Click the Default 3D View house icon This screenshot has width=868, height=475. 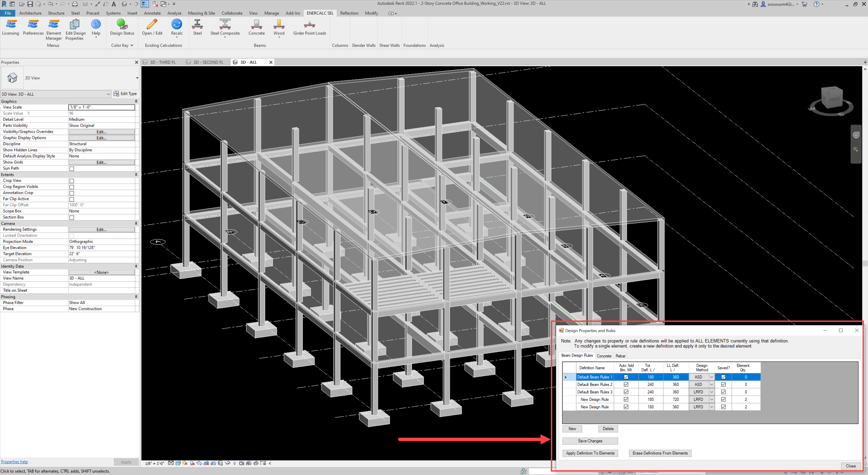click(124, 4)
